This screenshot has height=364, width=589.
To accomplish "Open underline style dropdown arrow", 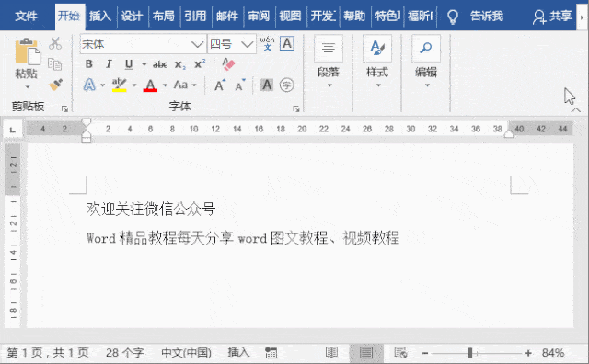I will [x=144, y=64].
